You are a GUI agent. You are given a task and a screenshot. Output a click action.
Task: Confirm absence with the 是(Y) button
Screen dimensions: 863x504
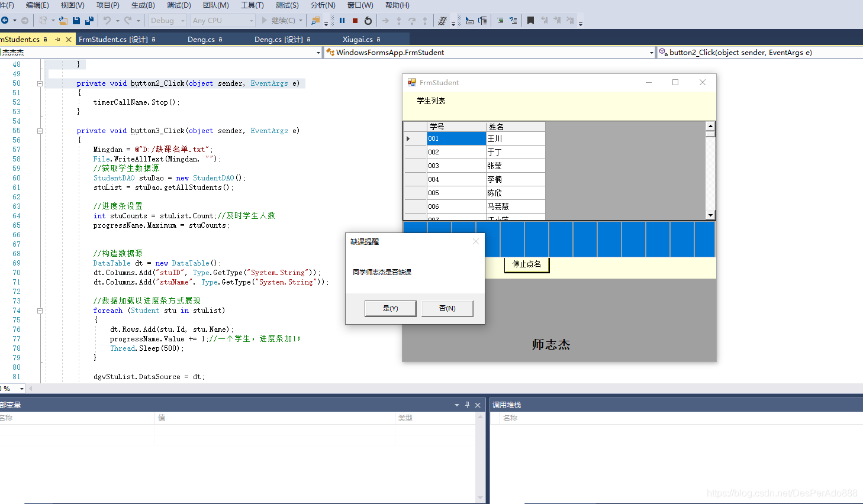(x=390, y=309)
